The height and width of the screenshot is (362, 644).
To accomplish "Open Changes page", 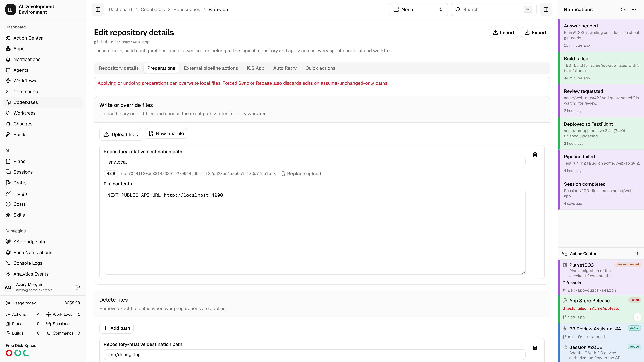I will 43,124.
